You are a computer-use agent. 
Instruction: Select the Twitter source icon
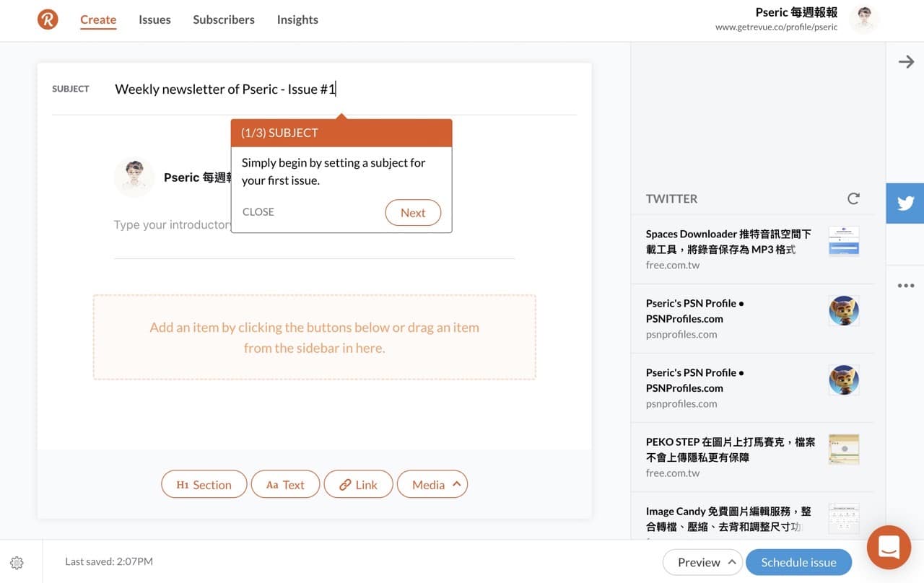tap(905, 203)
